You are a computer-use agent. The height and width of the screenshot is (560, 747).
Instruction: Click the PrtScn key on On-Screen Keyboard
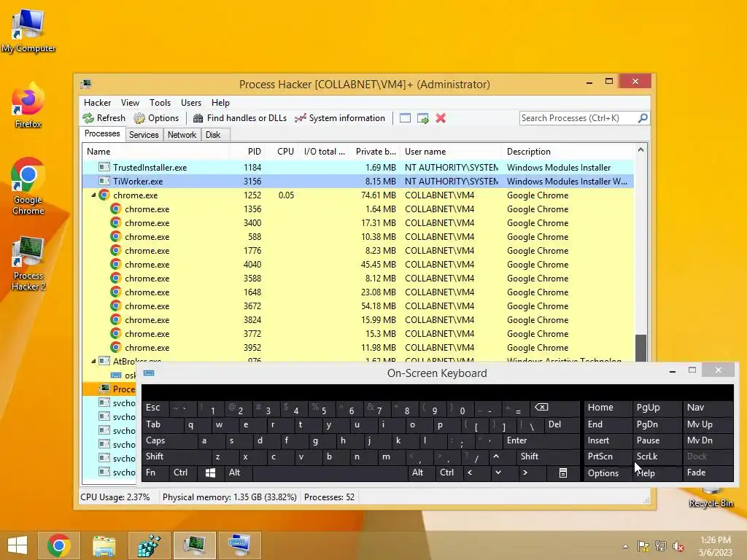[x=608, y=456]
